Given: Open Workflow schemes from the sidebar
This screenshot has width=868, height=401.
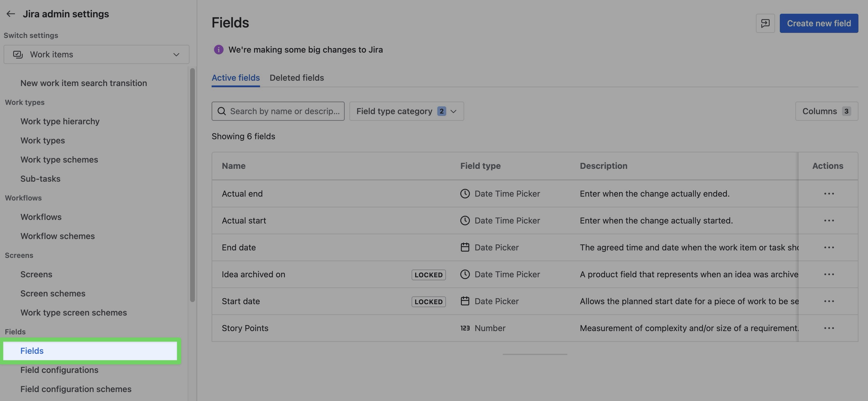Looking at the screenshot, I should (x=58, y=236).
